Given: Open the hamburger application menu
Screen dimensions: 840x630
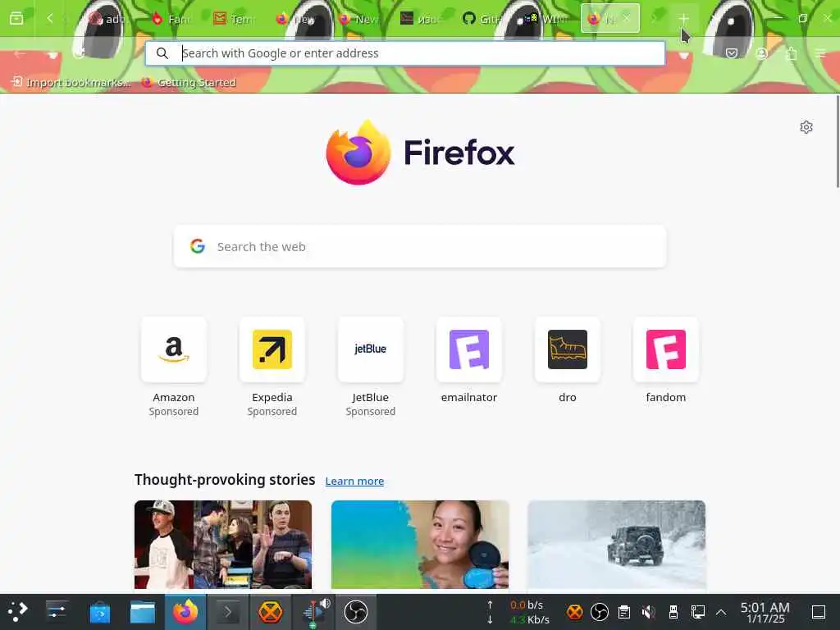Looking at the screenshot, I should tap(820, 53).
